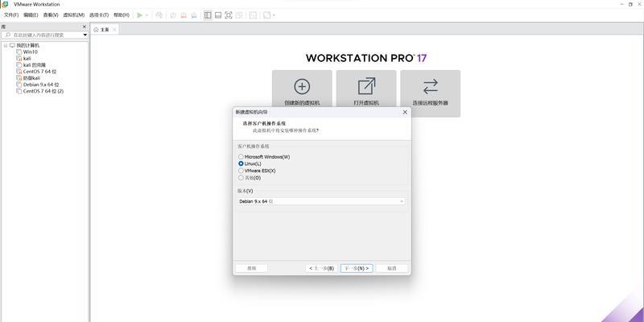Click the connect remote server arrows icon
This screenshot has height=322, width=644.
(431, 86)
